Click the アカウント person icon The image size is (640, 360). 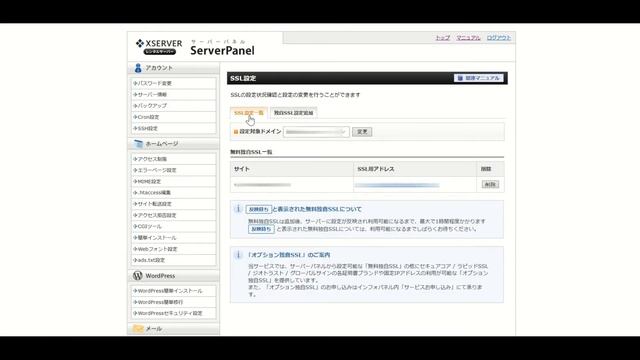coord(138,68)
